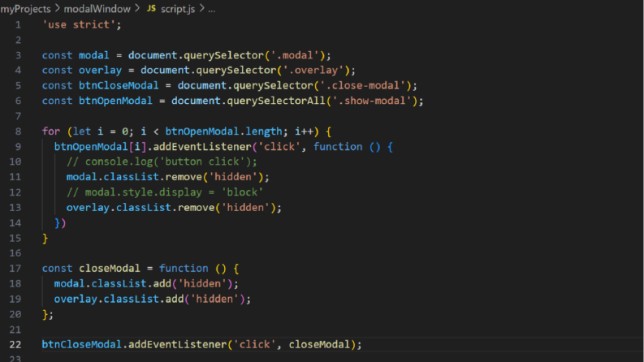Click btnCloseModal on line 22
Image resolution: width=644 pixels, height=362 pixels.
pos(82,345)
